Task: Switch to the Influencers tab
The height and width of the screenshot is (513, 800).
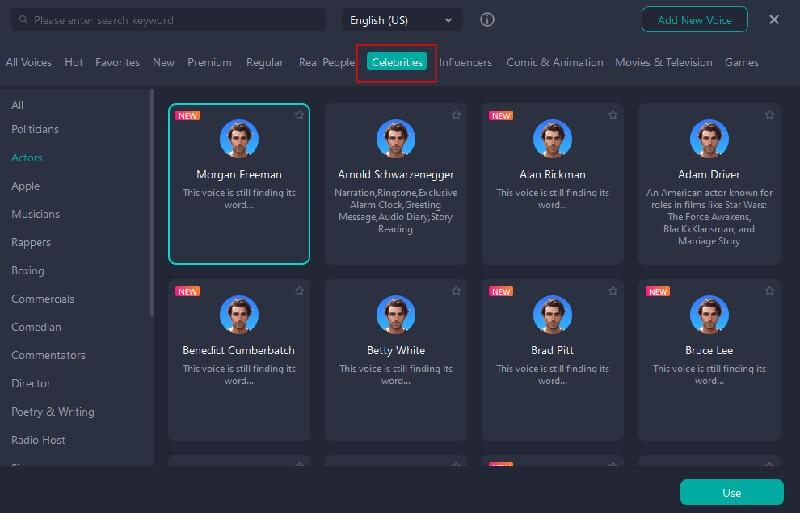Action: [466, 62]
